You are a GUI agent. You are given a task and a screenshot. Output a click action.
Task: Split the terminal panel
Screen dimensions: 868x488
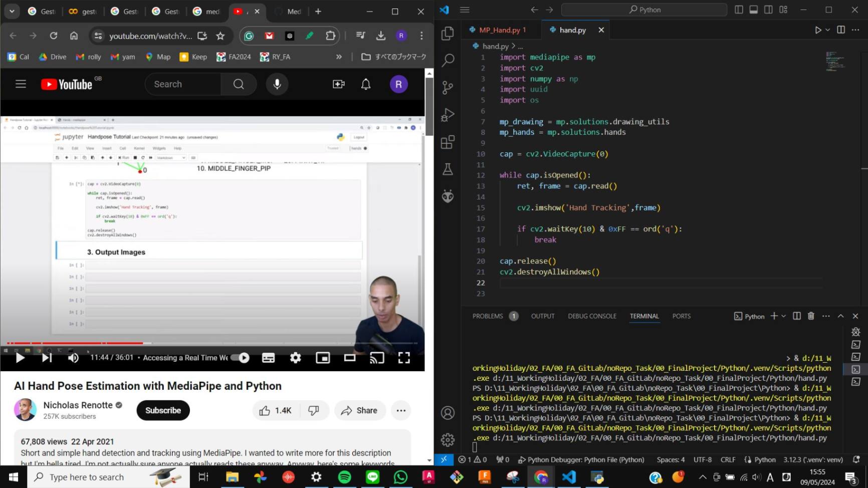(797, 316)
